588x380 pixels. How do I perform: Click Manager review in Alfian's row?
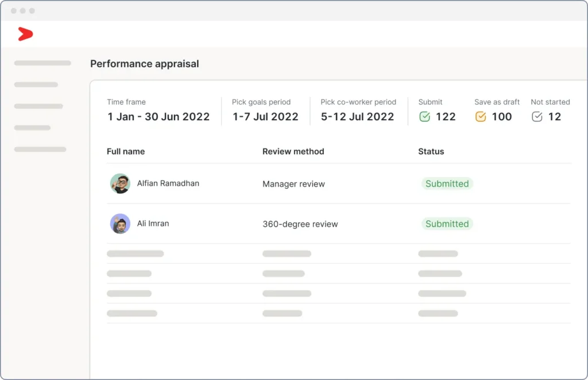[293, 184]
